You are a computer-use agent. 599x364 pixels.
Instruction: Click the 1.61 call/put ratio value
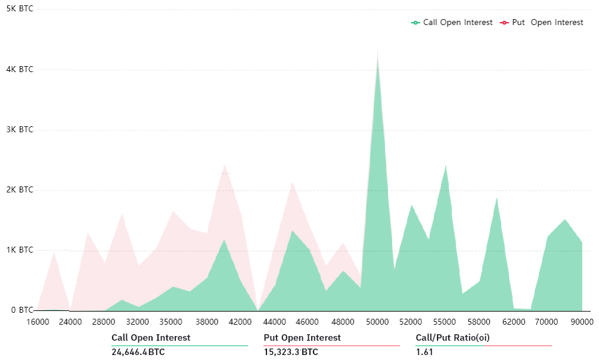[423, 352]
